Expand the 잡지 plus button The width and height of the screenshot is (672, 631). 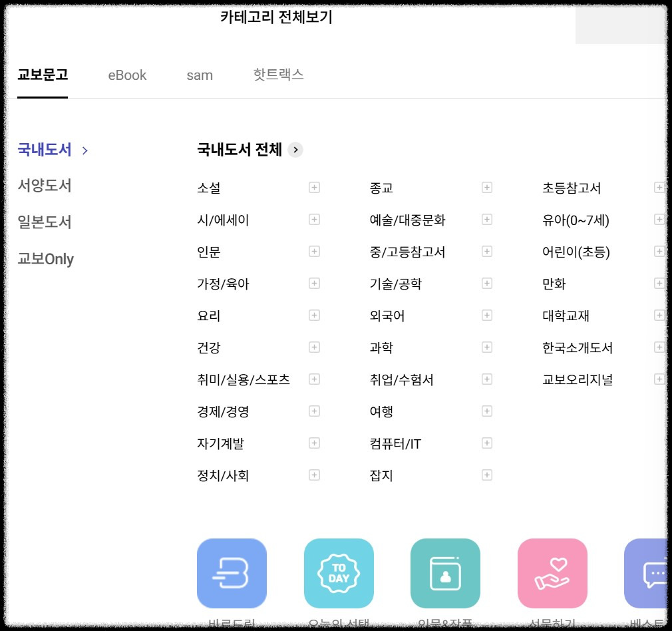[487, 475]
